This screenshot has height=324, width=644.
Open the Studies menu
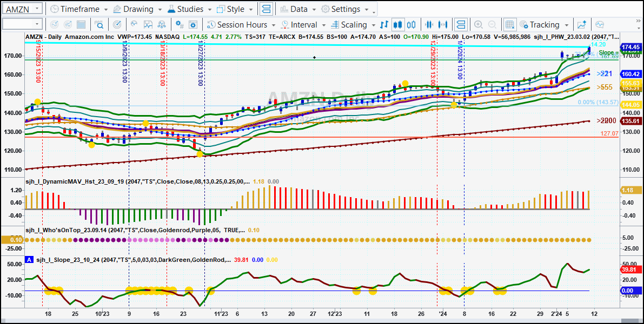pos(190,9)
